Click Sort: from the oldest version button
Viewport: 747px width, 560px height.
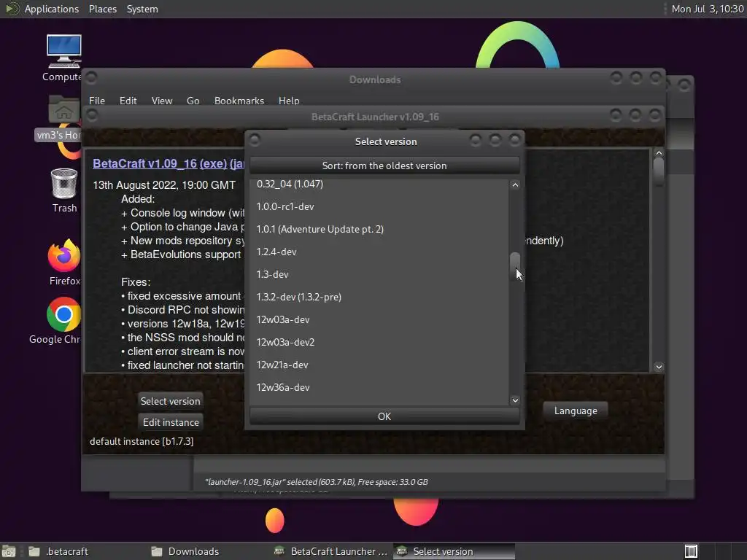pos(384,166)
